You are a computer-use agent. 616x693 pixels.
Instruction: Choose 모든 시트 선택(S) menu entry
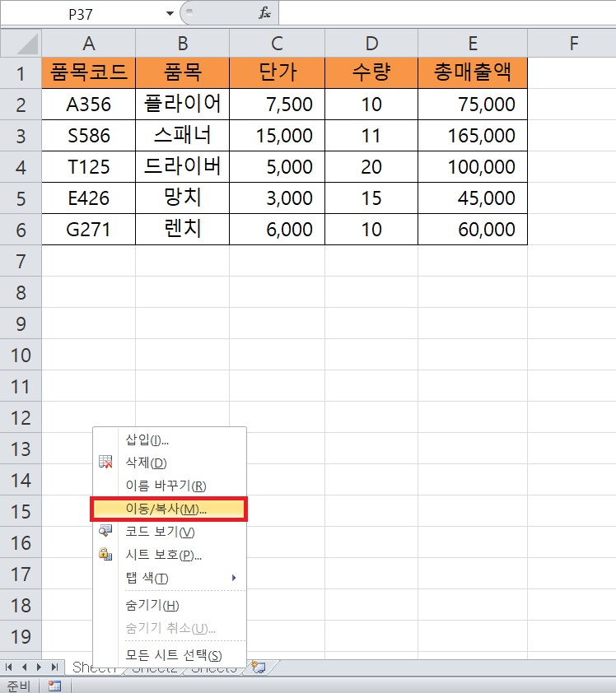[170, 655]
